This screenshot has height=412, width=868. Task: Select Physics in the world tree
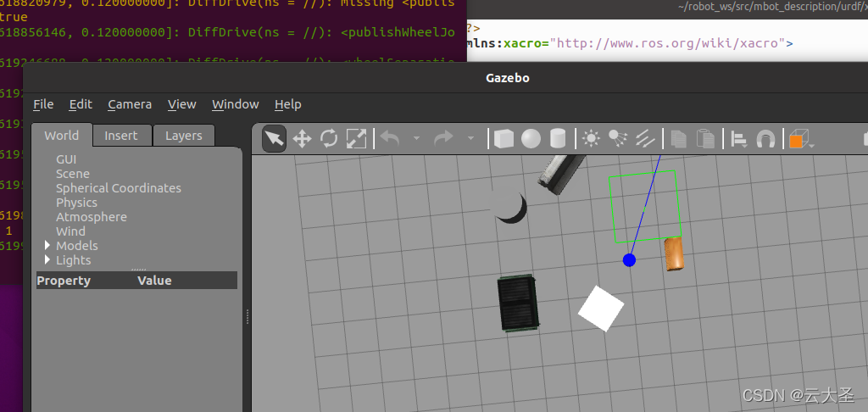[76, 203]
